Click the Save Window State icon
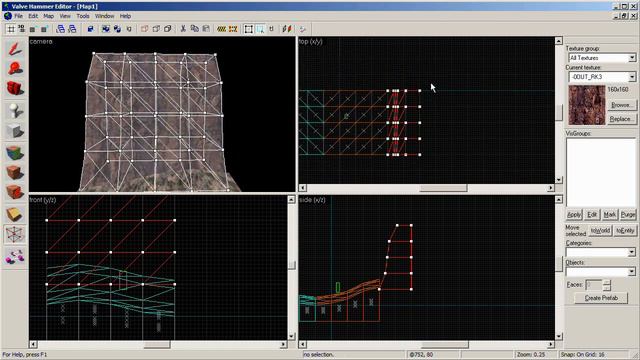640x360 pixels. click(72, 29)
